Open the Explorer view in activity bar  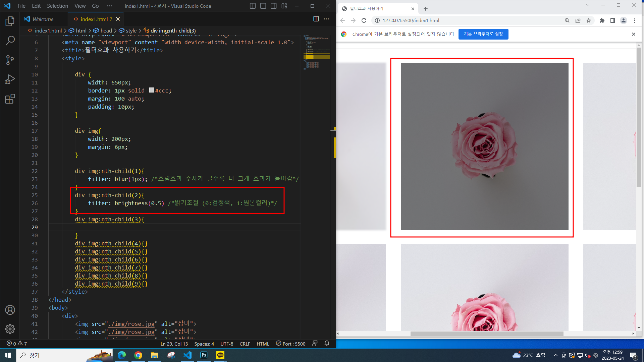coord(10,21)
